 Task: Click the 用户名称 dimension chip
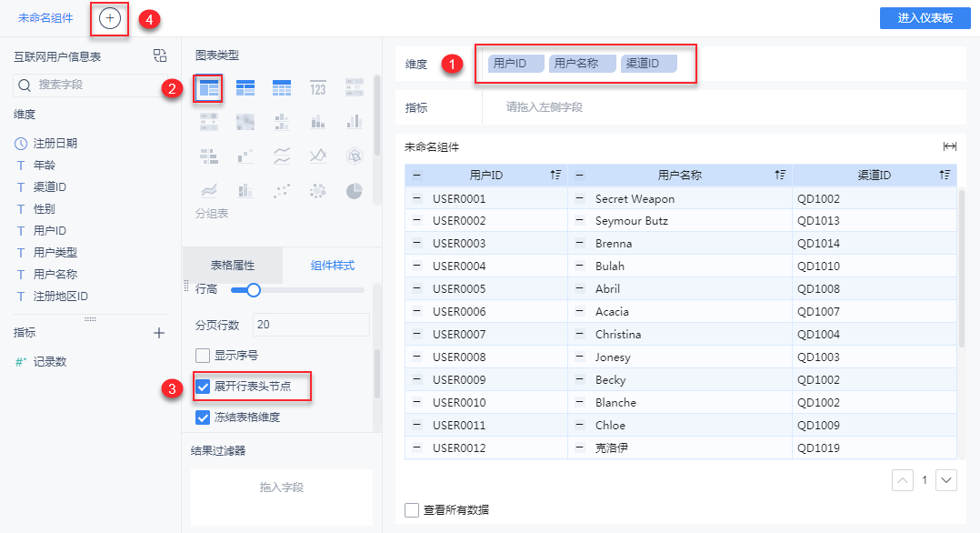582,63
